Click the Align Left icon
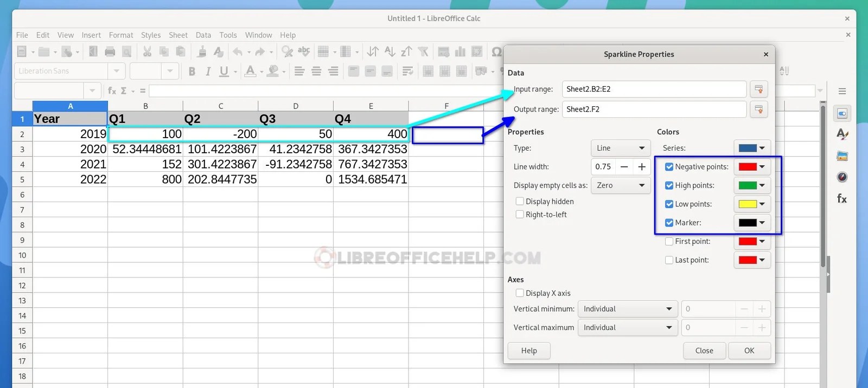This screenshot has height=388, width=868. click(299, 71)
